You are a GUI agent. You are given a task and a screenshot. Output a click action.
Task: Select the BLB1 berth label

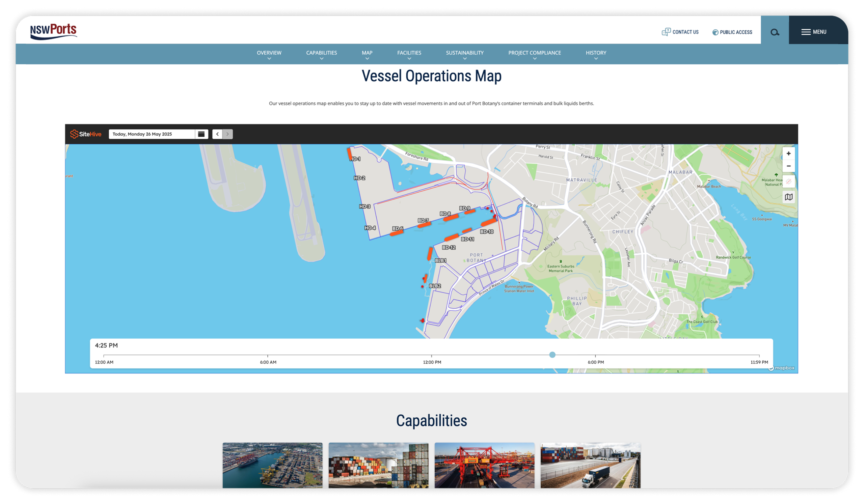click(440, 261)
